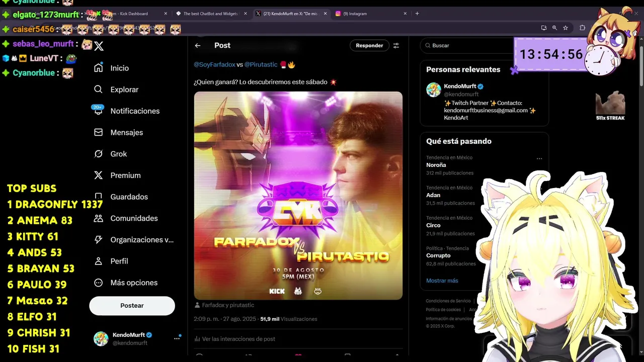This screenshot has width=644, height=362.
Task: Open the Política de cookies link
Action: (443, 310)
